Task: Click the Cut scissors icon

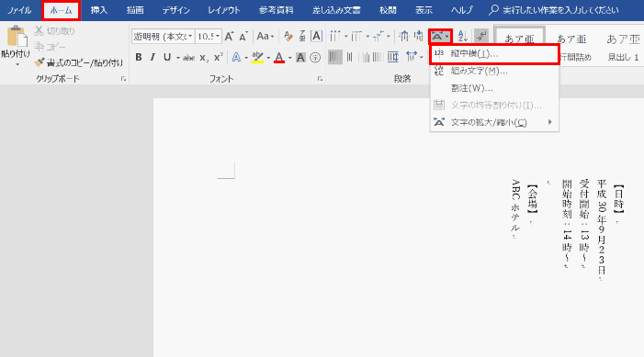Action: pos(39,31)
